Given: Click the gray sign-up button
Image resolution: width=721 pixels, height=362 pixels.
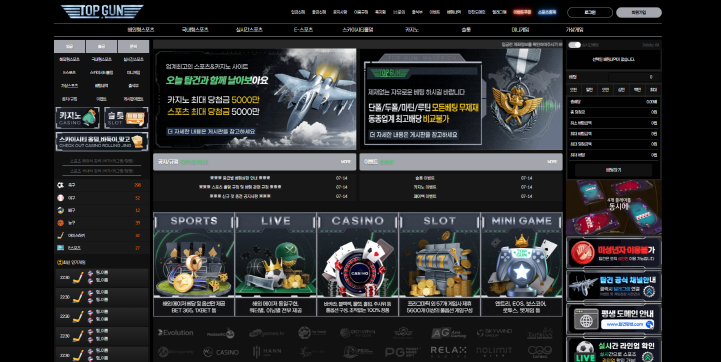Looking at the screenshot, I should click(639, 12).
